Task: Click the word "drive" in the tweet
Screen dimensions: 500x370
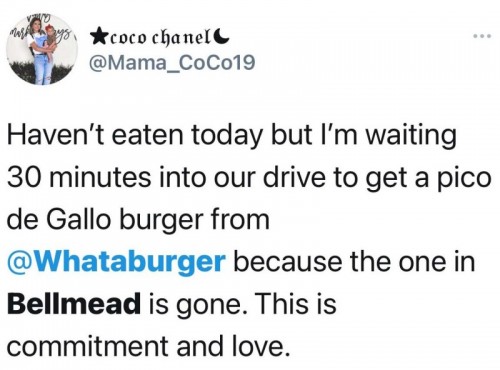Action: pyautogui.click(x=294, y=178)
